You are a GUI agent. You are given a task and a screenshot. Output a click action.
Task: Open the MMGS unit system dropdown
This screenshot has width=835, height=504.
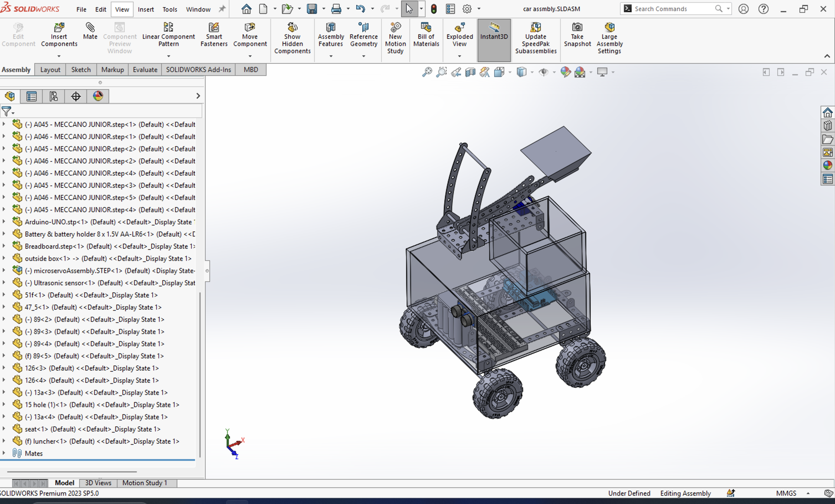[808, 493]
